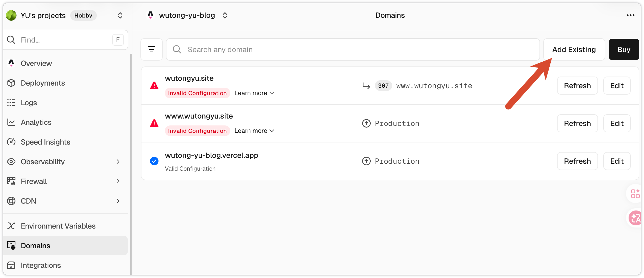Click Production icon for wutong-yu-blog.vercel.app

coord(366,161)
